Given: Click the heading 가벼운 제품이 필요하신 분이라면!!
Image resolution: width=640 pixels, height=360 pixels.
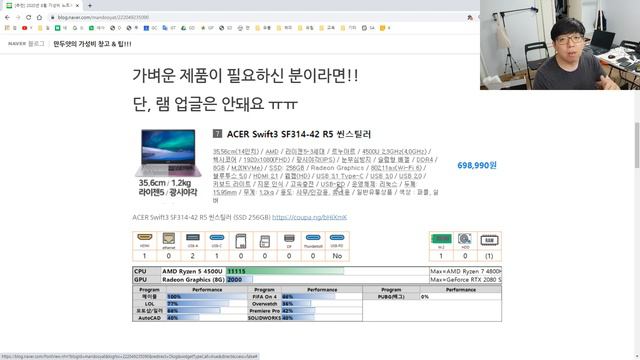Looking at the screenshot, I should [245, 76].
